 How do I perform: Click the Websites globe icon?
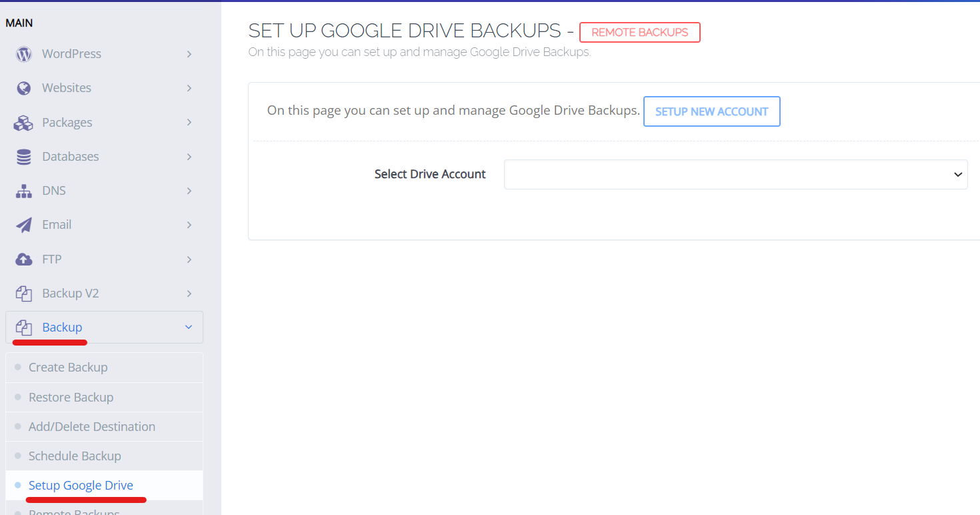(x=23, y=87)
